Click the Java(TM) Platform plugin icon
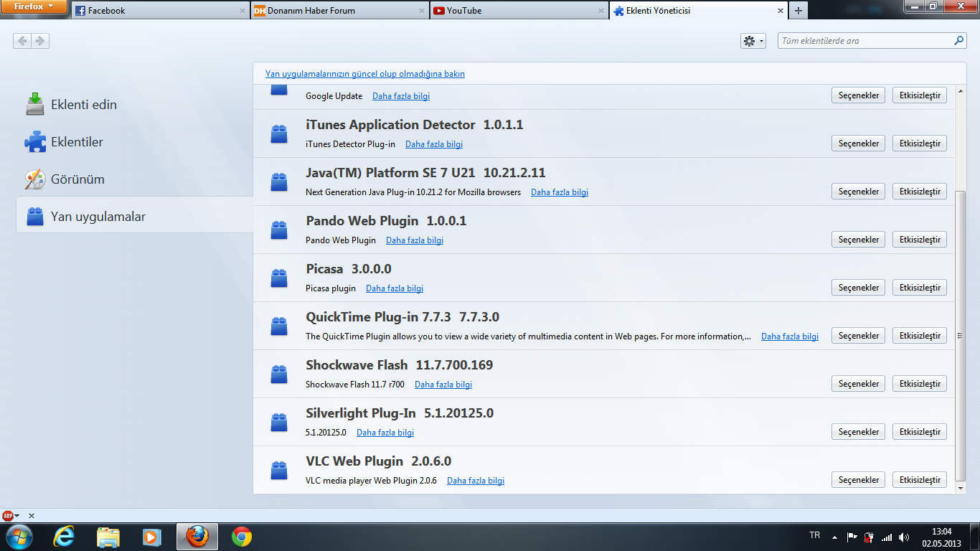 (x=279, y=182)
